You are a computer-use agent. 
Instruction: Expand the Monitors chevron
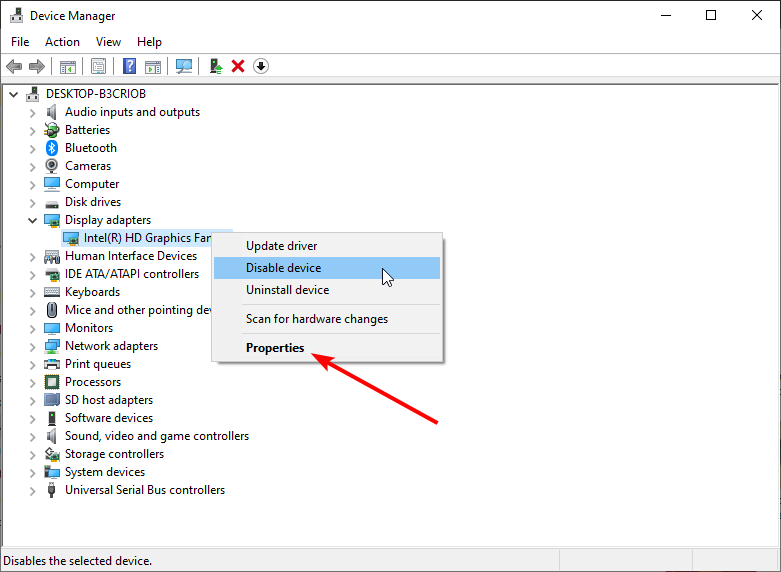pyautogui.click(x=32, y=329)
